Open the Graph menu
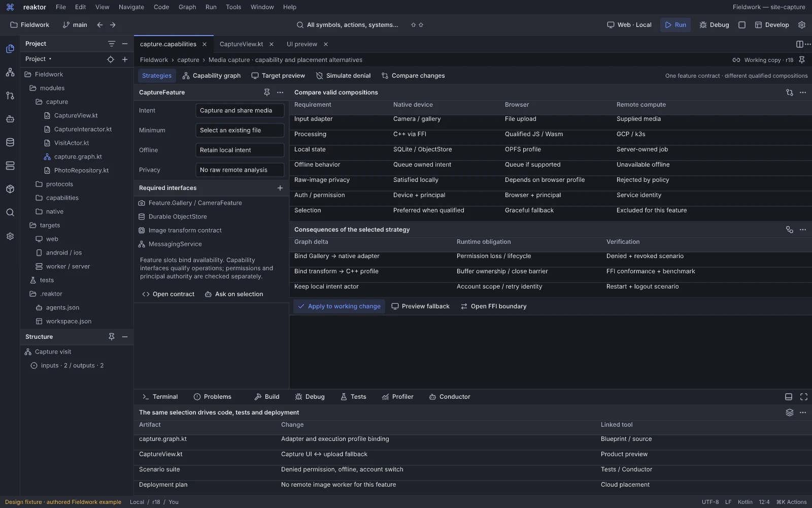 pyautogui.click(x=187, y=7)
